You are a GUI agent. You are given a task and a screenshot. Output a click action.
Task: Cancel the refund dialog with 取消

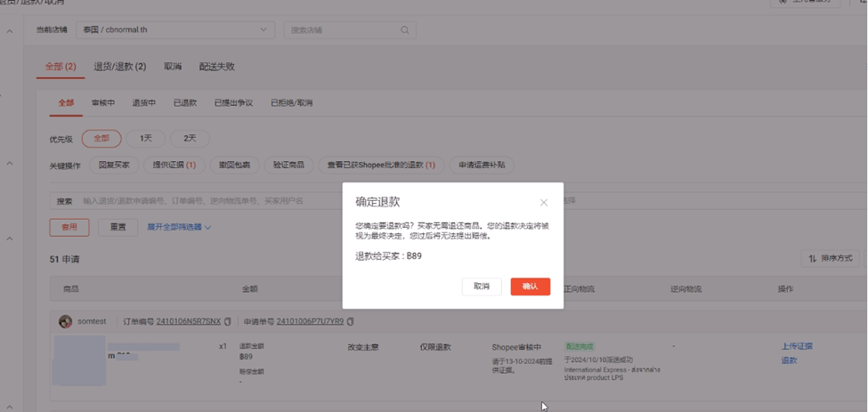click(x=482, y=287)
